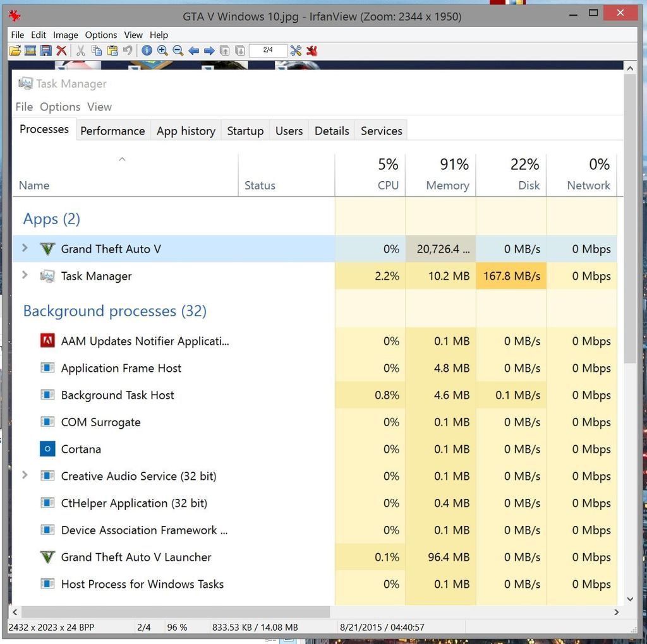Open IrfanView Image menu

(x=65, y=35)
